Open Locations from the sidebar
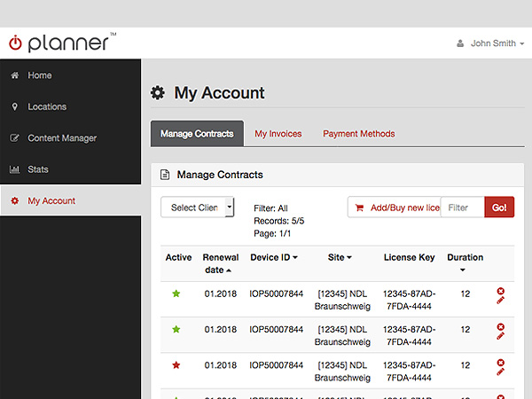The width and height of the screenshot is (532, 399). coord(47,106)
